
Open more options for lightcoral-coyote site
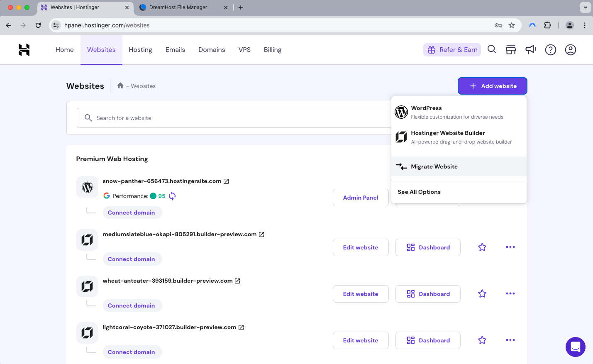tap(510, 340)
